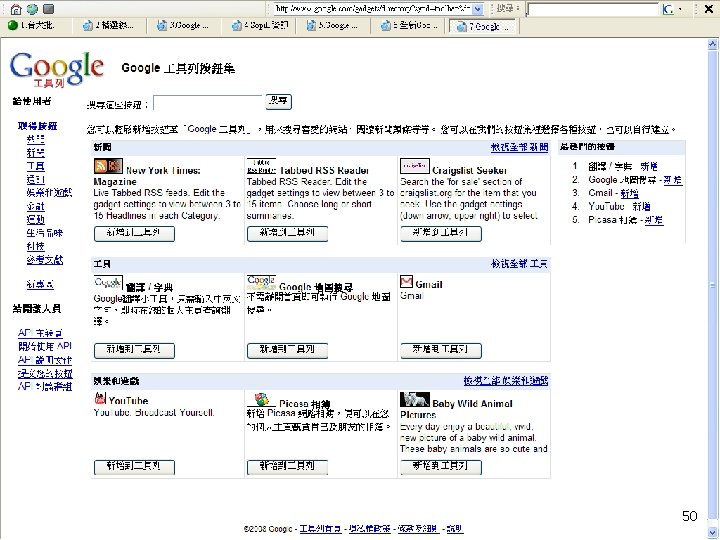Screen dimensions: 720x540
Task: Click the Tabbed RSS Reader title text
Action: 324,170
